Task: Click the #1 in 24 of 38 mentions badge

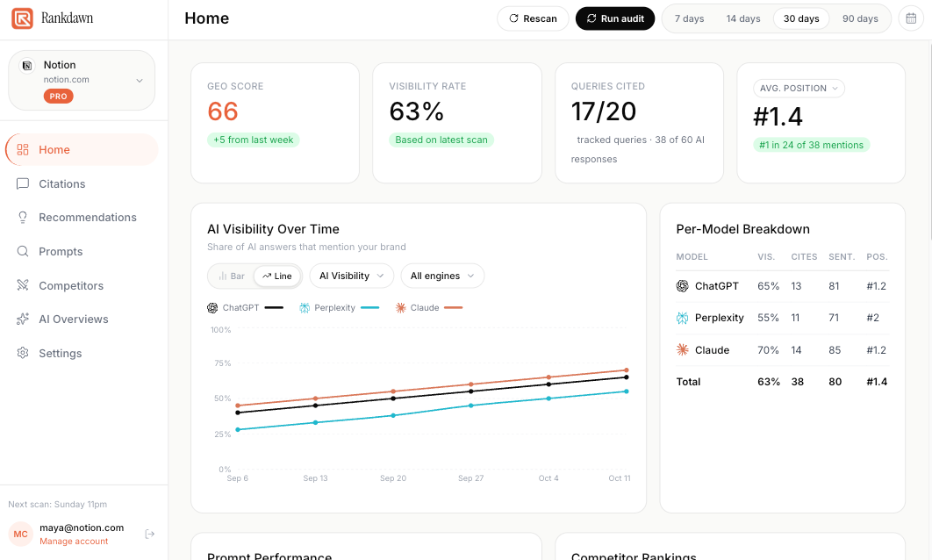Action: coord(812,145)
